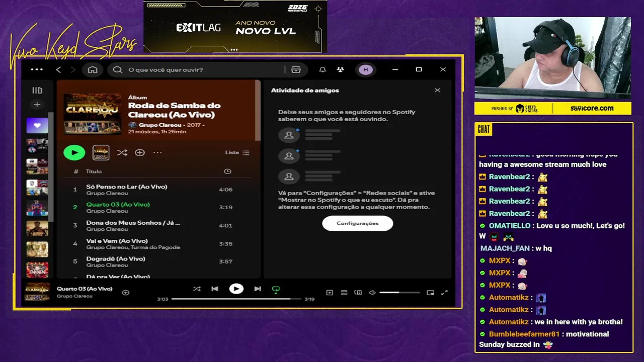This screenshot has height=362, width=644.
Task: Skip to previous track
Action: (x=215, y=289)
